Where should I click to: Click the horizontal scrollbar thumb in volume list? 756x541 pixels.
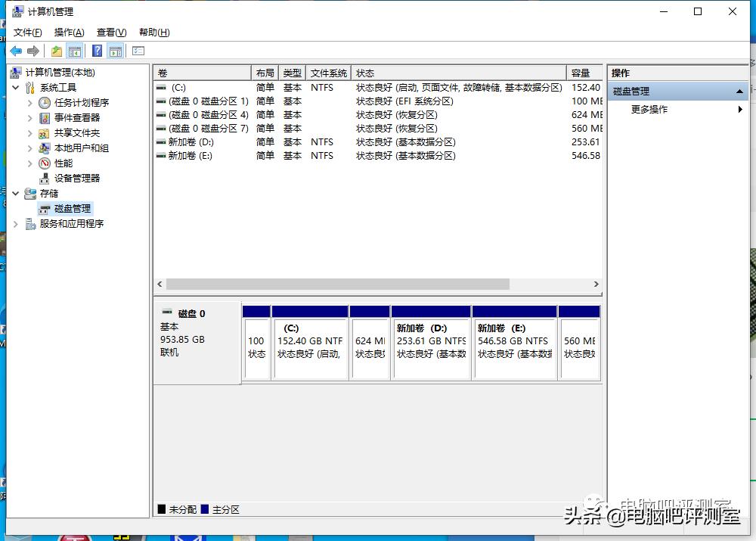click(x=337, y=284)
